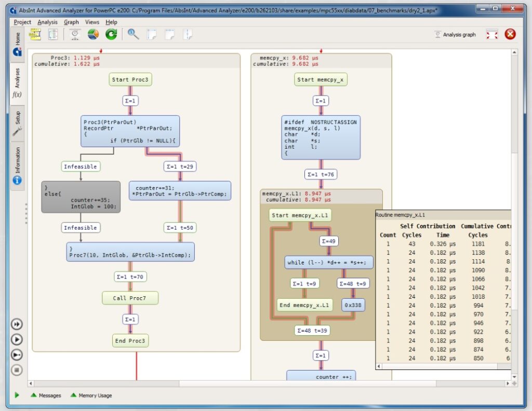Click the vertical split toolbar icon
This screenshot has height=411, width=532.
click(x=187, y=34)
